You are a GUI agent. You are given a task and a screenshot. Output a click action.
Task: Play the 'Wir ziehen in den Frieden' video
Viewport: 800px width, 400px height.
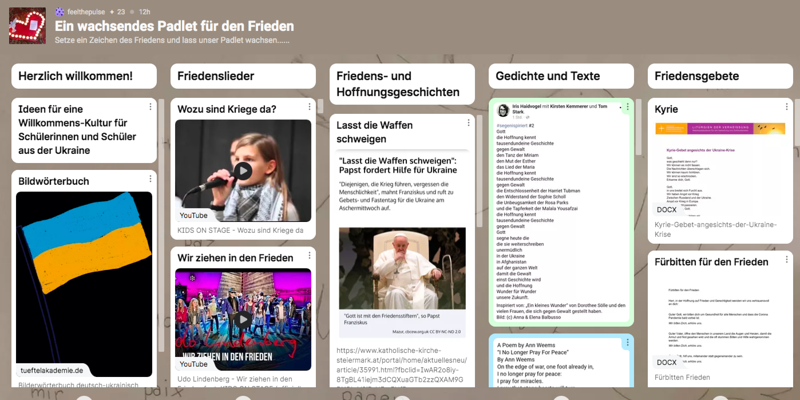(x=243, y=320)
